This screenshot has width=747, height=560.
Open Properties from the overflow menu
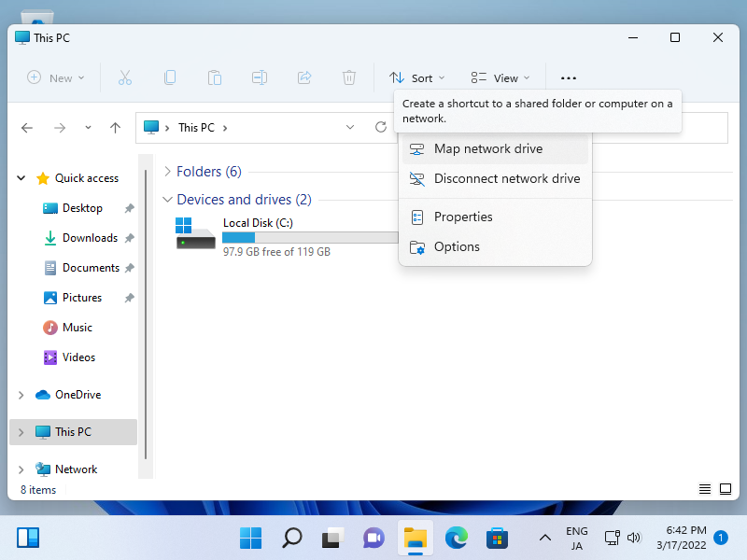[463, 217]
